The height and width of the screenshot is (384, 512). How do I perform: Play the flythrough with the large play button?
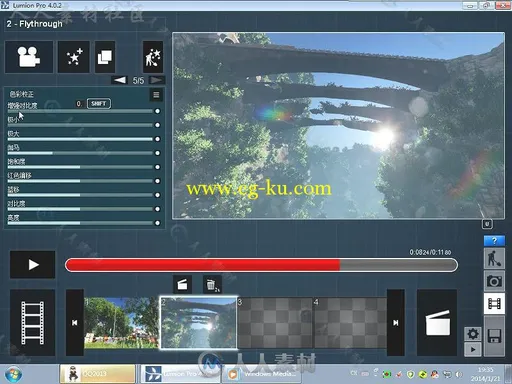[x=33, y=265]
